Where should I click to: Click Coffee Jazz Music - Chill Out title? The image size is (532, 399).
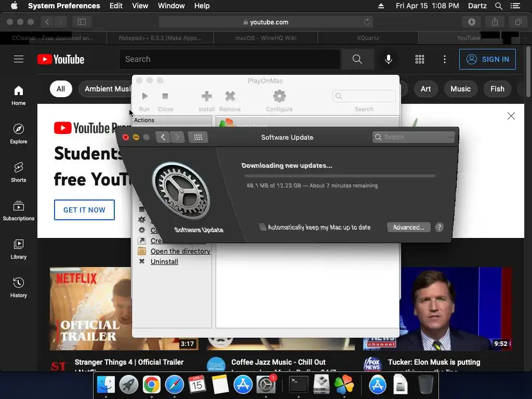(x=278, y=362)
